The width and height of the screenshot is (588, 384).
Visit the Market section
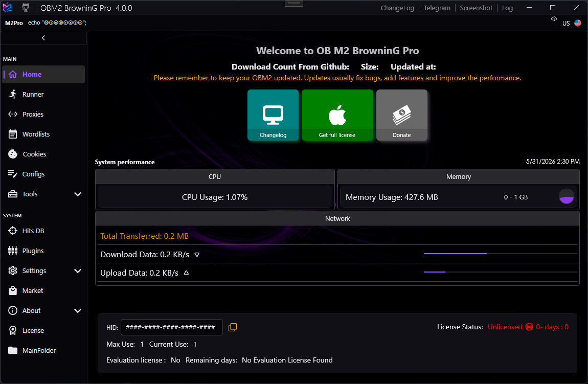tap(43, 290)
